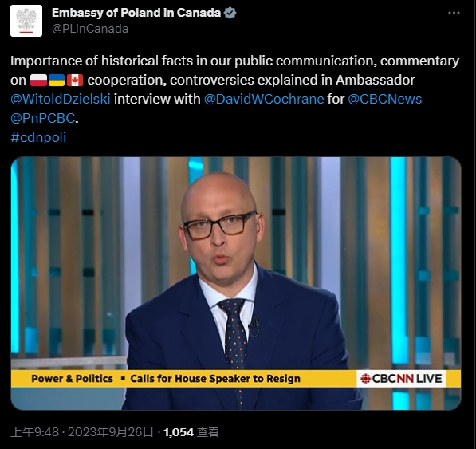
Task: Click the CBC NN LIVE logo
Action: (x=401, y=379)
